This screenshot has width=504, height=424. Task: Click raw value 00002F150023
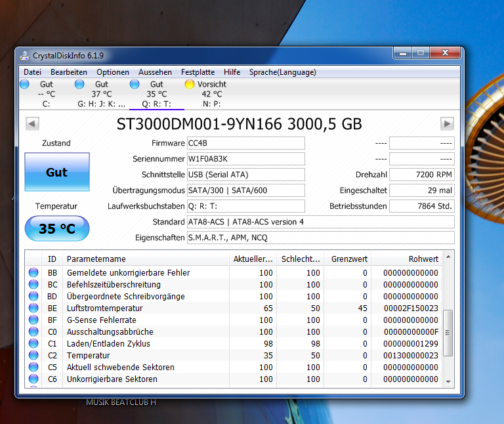pyautogui.click(x=411, y=308)
